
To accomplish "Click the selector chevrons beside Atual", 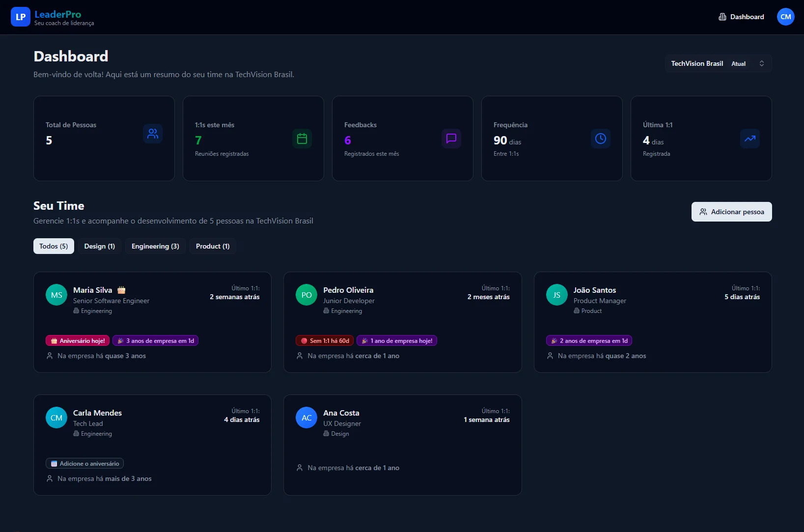I will [x=761, y=63].
